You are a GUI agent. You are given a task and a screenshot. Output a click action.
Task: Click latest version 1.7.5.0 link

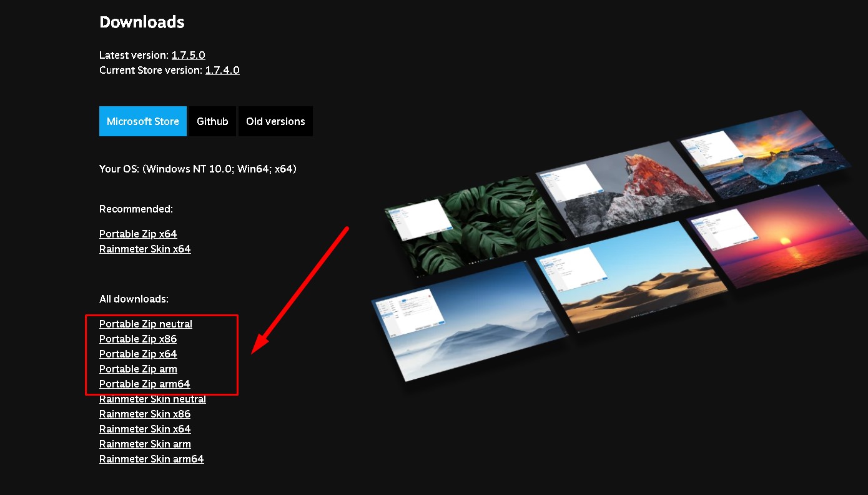point(189,55)
